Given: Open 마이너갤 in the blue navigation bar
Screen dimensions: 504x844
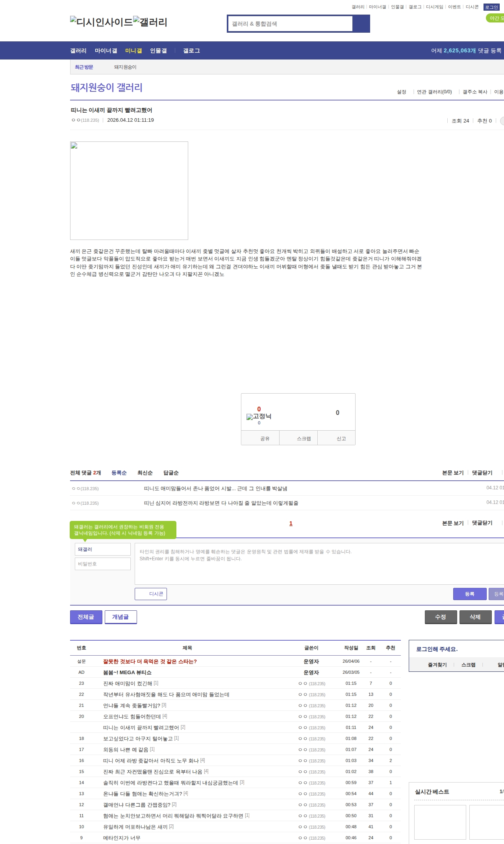Looking at the screenshot, I should tap(106, 51).
